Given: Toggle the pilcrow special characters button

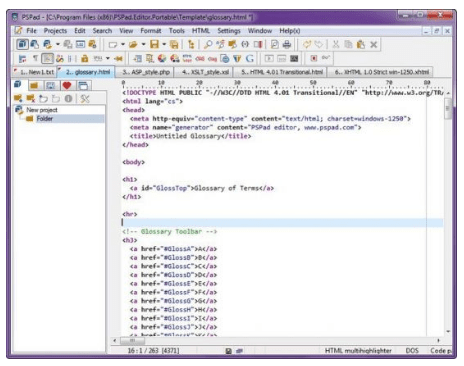Looking at the screenshot, I should pyautogui.click(x=35, y=59).
